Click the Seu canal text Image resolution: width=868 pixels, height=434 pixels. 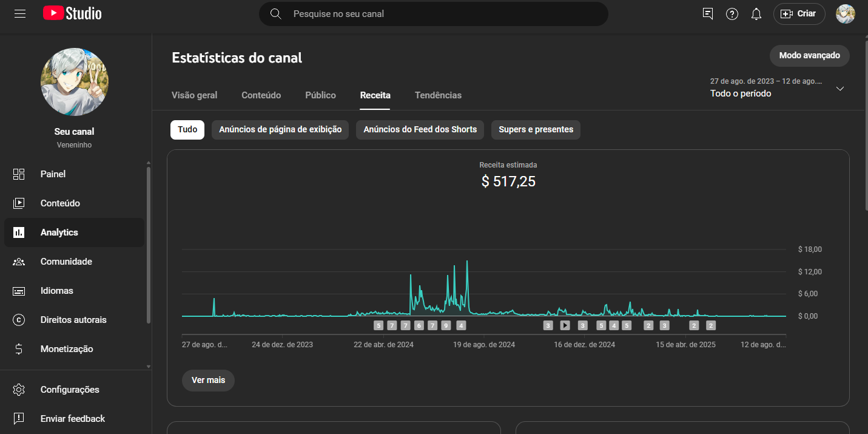75,132
